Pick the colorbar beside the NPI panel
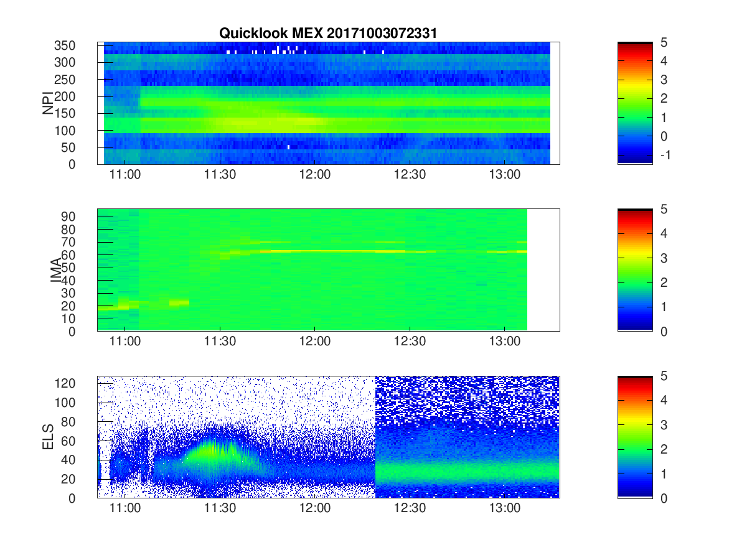The image size is (747, 560). coord(635,103)
